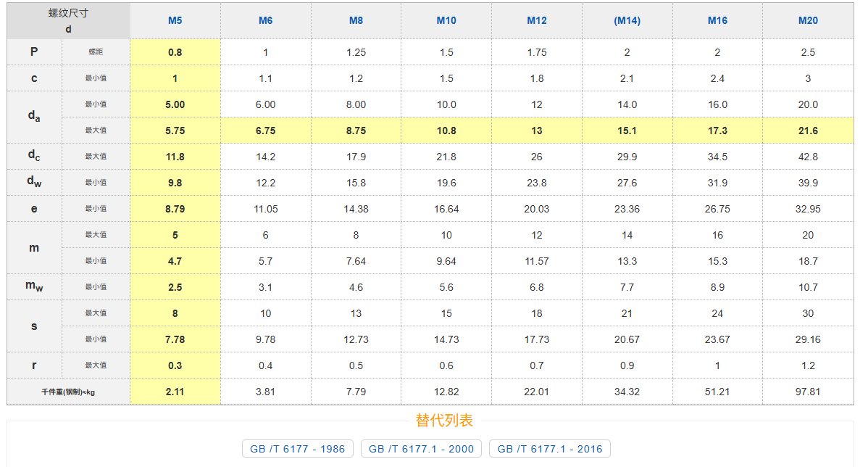
Task: Choose the M10 column header
Action: (x=446, y=20)
